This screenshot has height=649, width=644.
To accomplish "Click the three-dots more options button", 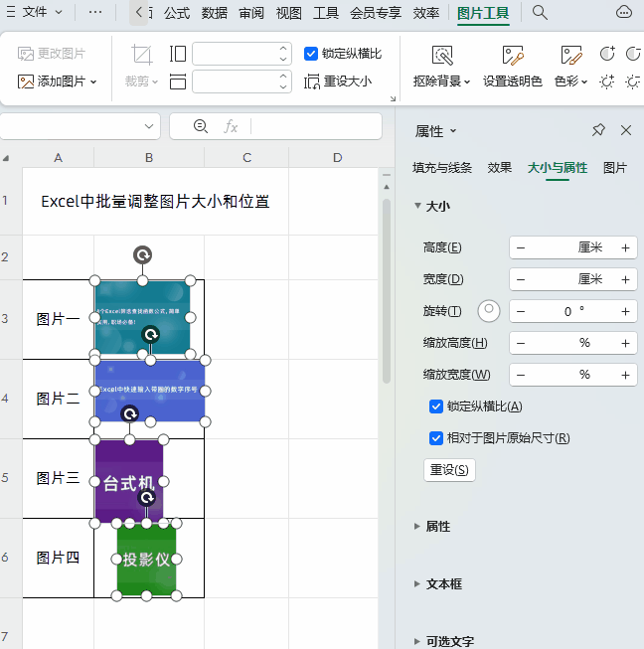I will (x=95, y=12).
